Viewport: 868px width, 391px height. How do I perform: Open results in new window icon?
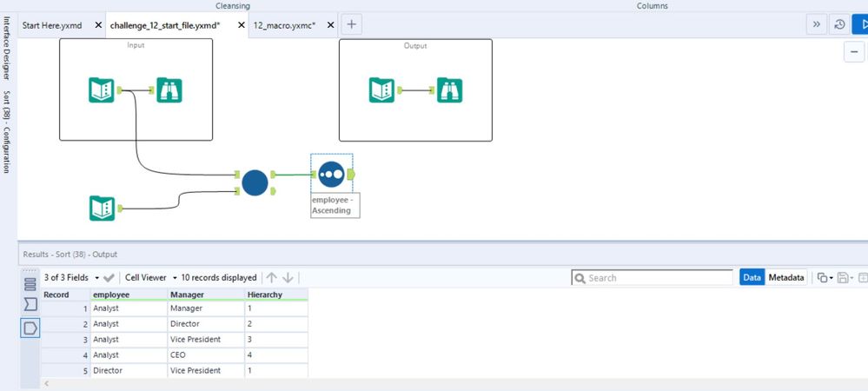(863, 277)
